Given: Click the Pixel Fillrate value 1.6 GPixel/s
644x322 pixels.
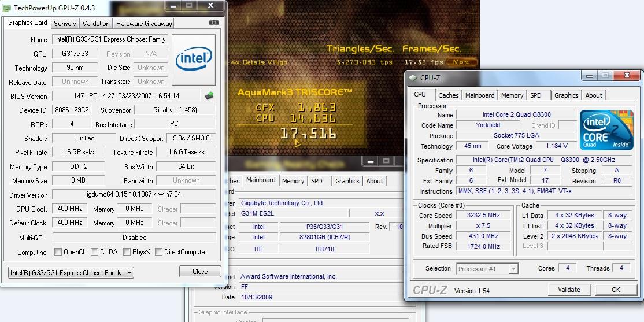Looking at the screenshot, I should [x=79, y=152].
